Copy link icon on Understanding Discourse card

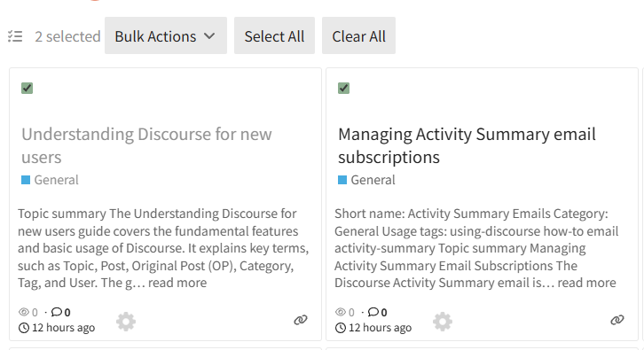pyautogui.click(x=301, y=320)
